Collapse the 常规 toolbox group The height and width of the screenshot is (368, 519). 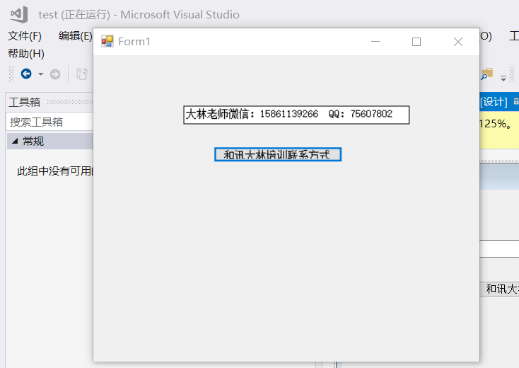tap(15, 141)
